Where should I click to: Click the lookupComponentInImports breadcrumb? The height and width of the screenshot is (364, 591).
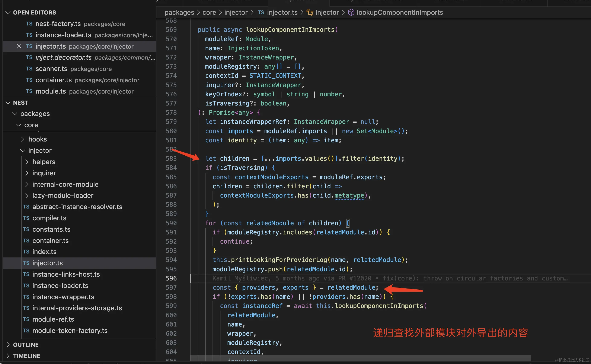click(400, 12)
